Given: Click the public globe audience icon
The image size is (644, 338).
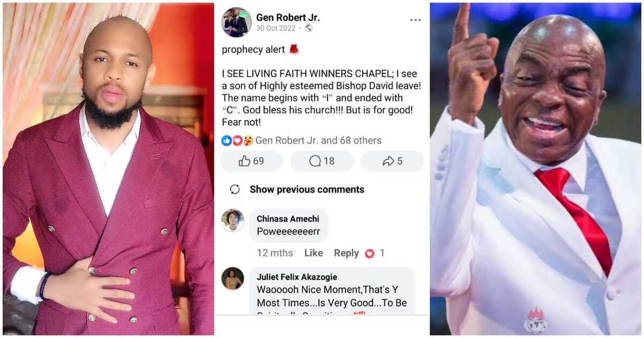Looking at the screenshot, I should click(308, 28).
